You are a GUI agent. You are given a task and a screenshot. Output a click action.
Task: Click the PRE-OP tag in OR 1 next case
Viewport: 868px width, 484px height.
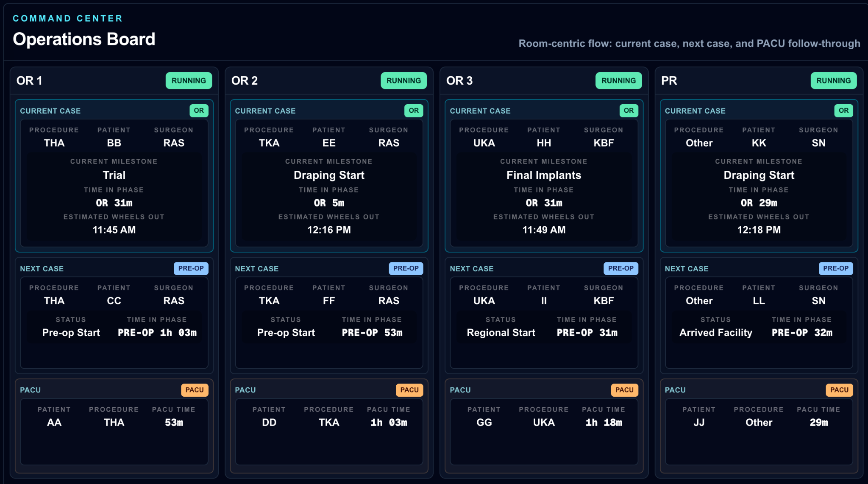click(x=191, y=268)
